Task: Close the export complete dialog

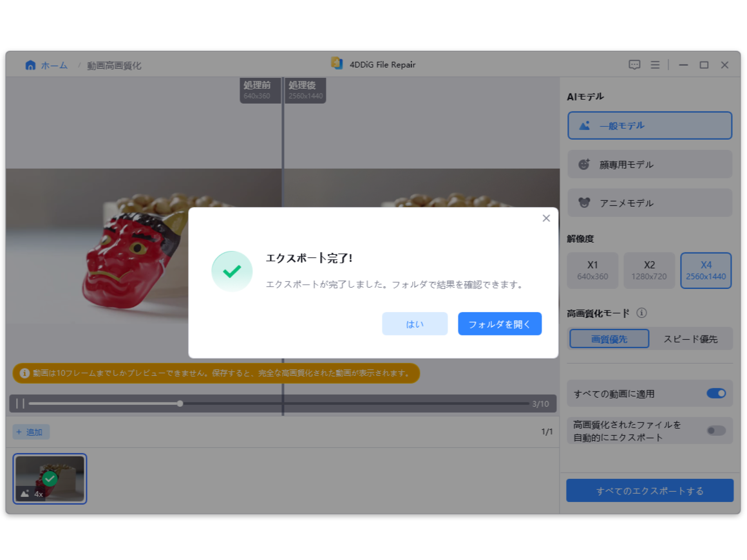Action: coord(546,218)
